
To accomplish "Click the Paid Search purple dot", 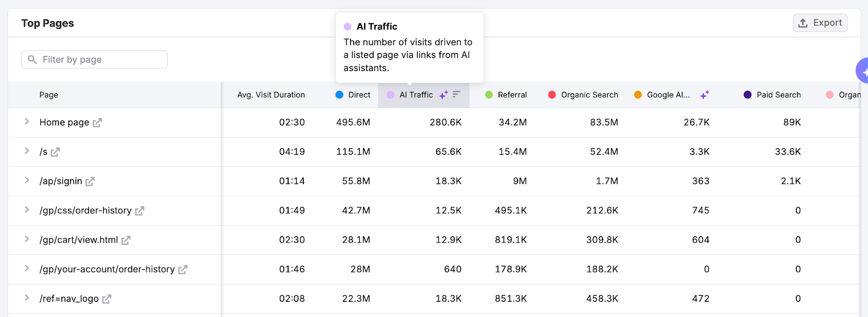I will (748, 95).
